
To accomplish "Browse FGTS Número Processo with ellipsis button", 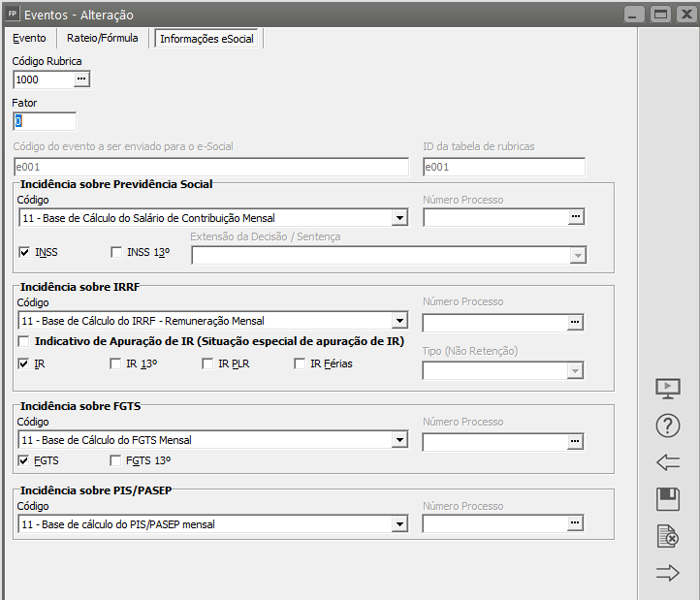I will tap(576, 441).
